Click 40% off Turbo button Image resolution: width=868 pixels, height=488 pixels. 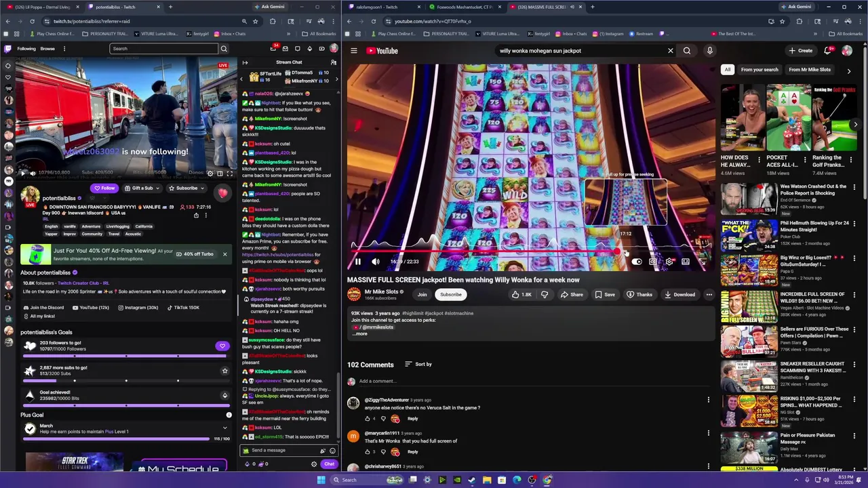pos(195,254)
